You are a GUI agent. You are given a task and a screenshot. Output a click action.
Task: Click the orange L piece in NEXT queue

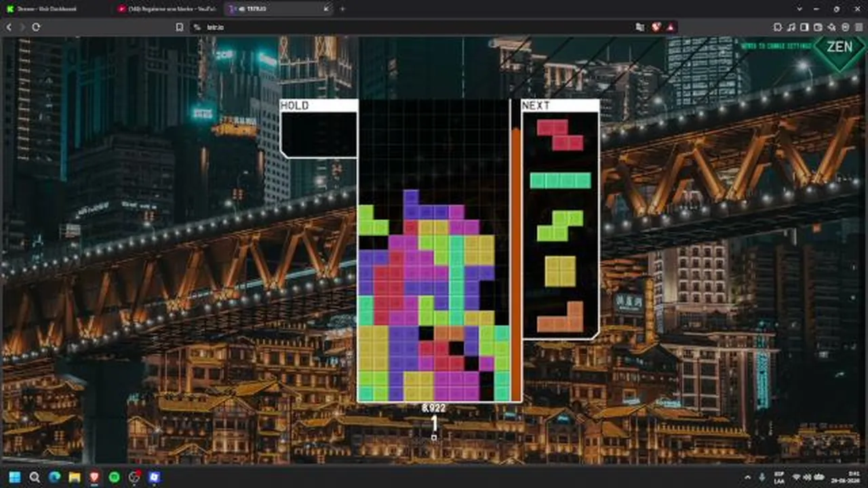(560, 317)
